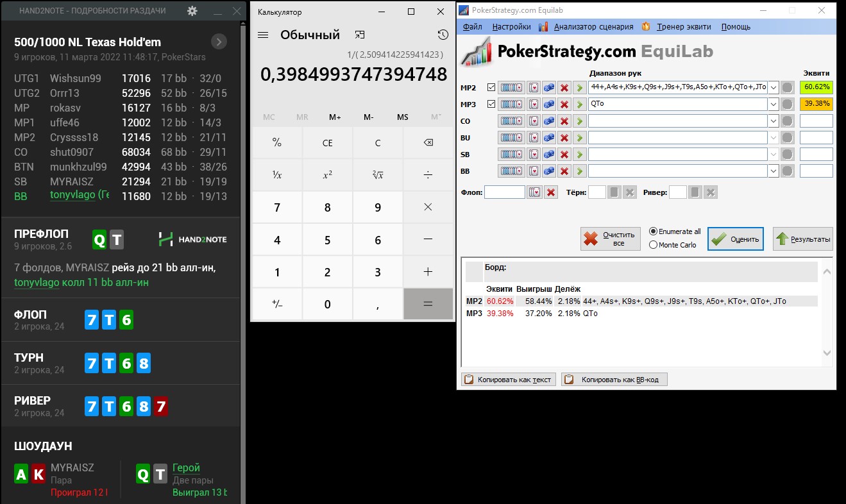The width and height of the screenshot is (846, 504).
Task: Click the flop input field
Action: click(505, 192)
